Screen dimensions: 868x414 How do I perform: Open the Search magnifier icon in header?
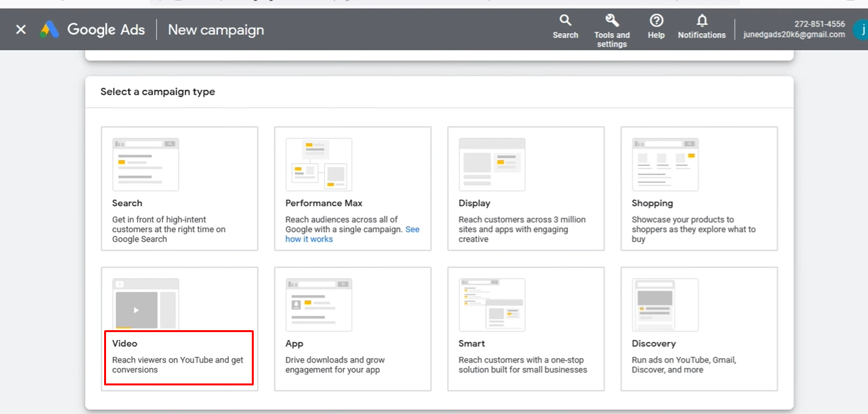coord(565,21)
